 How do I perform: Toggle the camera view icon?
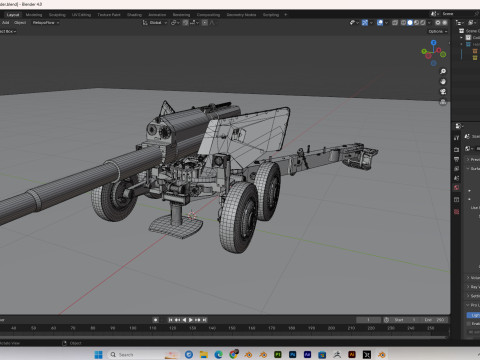coord(443,92)
